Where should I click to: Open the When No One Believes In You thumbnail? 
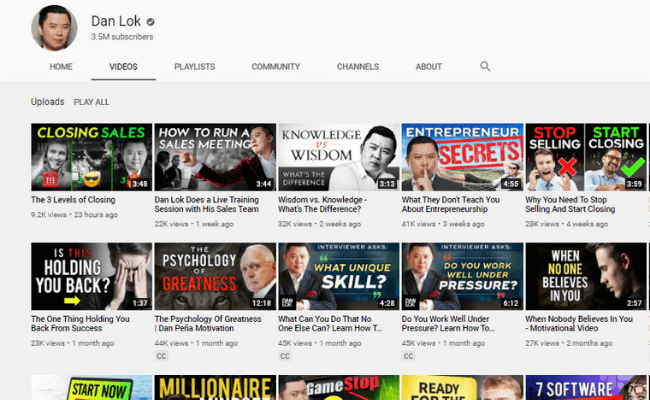coord(586,276)
